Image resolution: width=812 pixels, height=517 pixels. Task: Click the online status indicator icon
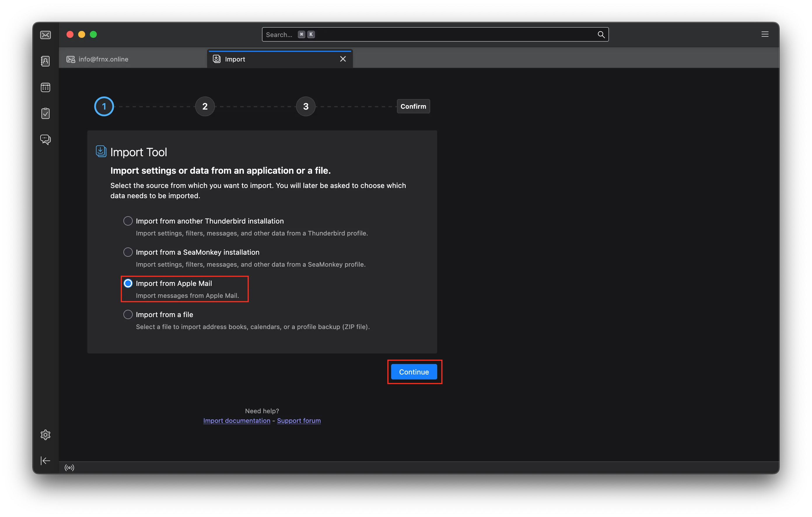pos(69,467)
